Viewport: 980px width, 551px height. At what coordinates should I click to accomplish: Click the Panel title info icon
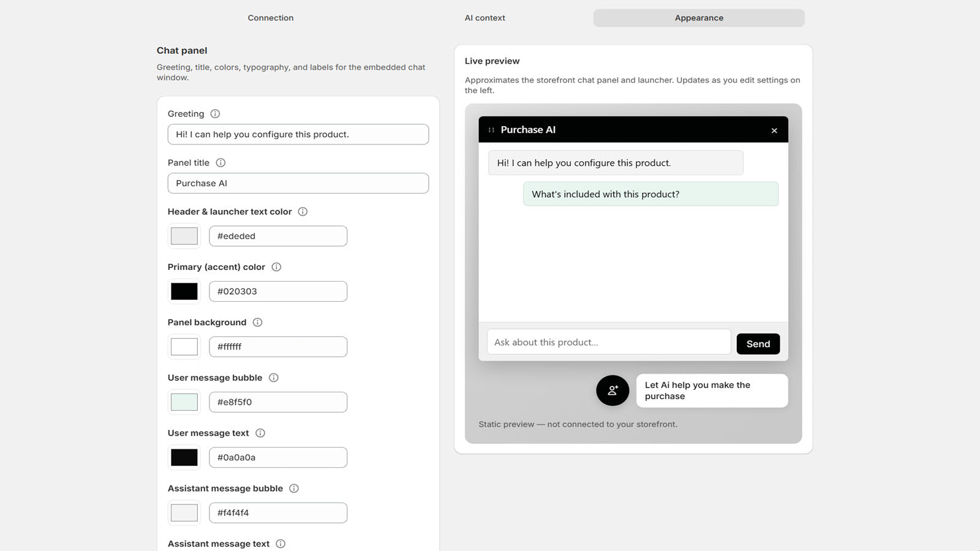click(221, 163)
